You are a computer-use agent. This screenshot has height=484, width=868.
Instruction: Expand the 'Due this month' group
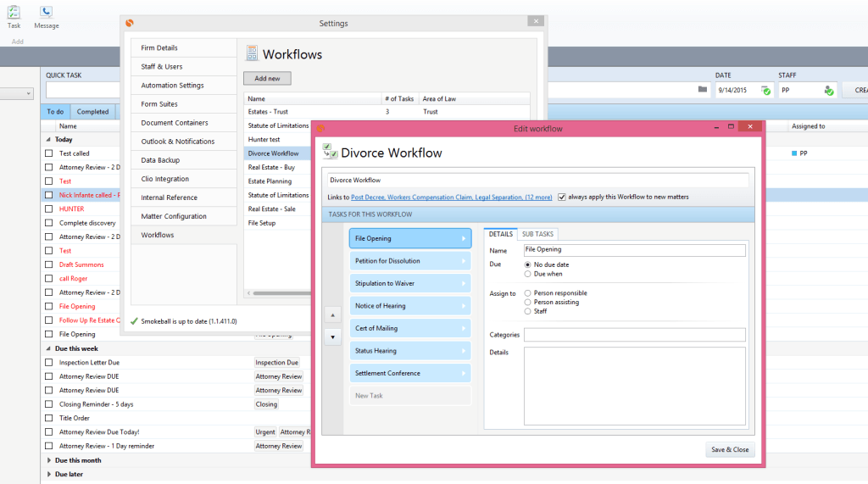pos(48,460)
